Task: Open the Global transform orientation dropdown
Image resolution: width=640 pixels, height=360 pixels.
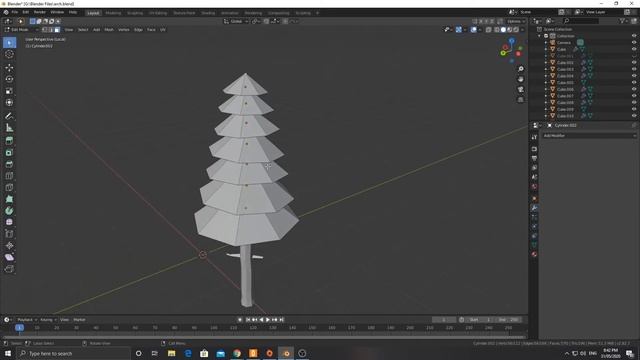Action: pyautogui.click(x=236, y=21)
